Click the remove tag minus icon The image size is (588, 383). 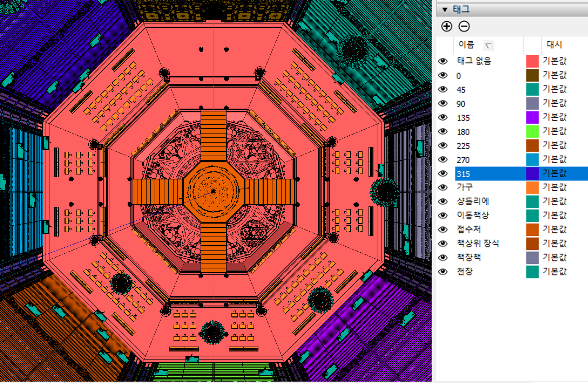pos(464,26)
